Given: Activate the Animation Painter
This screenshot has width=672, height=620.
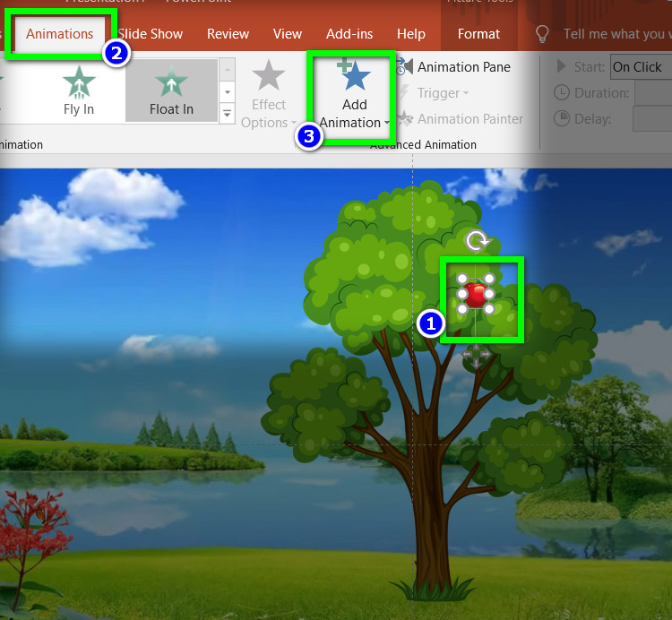Looking at the screenshot, I should coord(460,118).
